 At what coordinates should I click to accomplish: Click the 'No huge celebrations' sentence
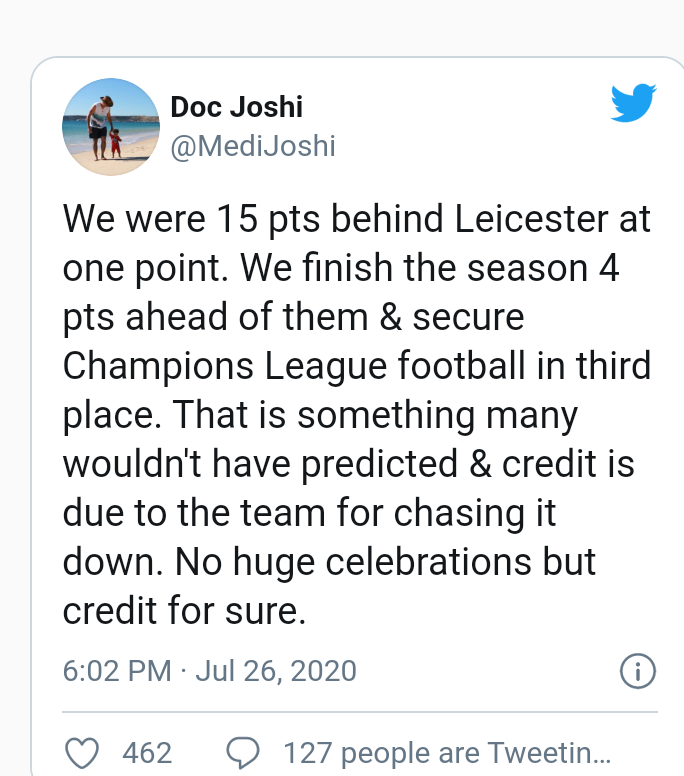[x=353, y=562]
